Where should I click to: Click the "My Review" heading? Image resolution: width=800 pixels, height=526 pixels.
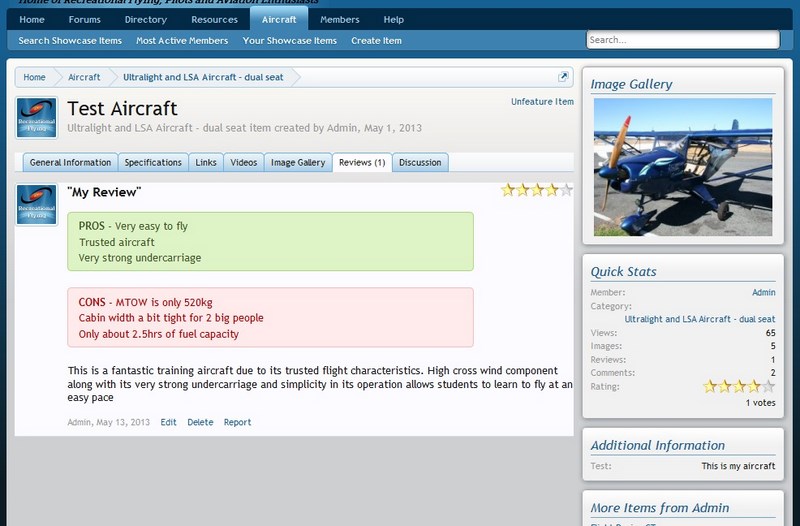[104, 192]
